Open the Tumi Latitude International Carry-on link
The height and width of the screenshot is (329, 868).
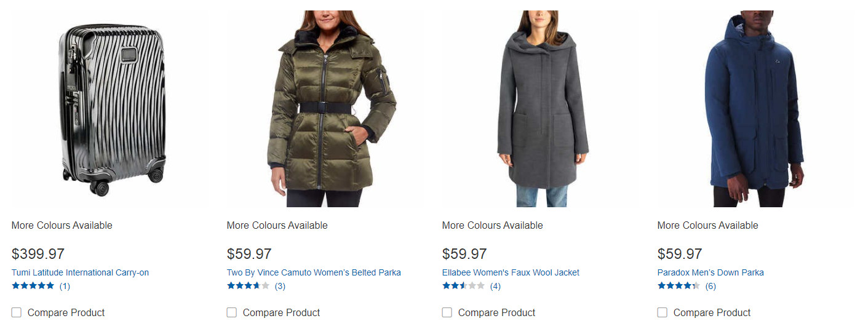80,272
